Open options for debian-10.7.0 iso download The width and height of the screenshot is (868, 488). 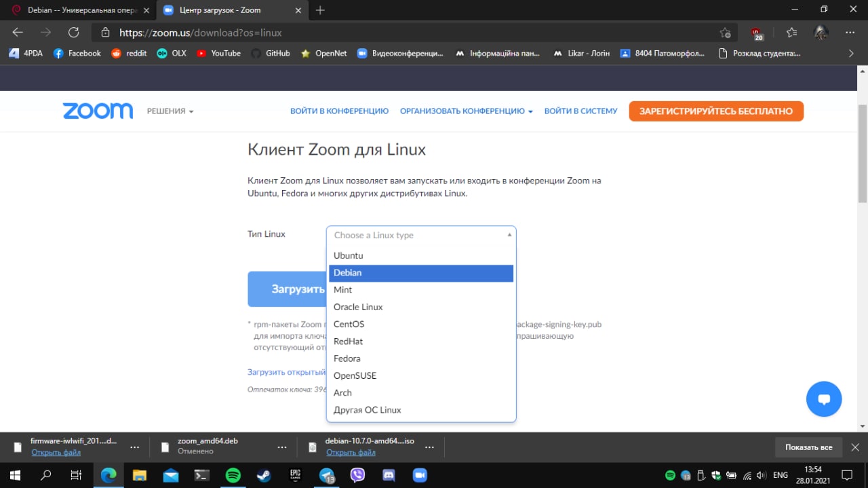(x=429, y=447)
